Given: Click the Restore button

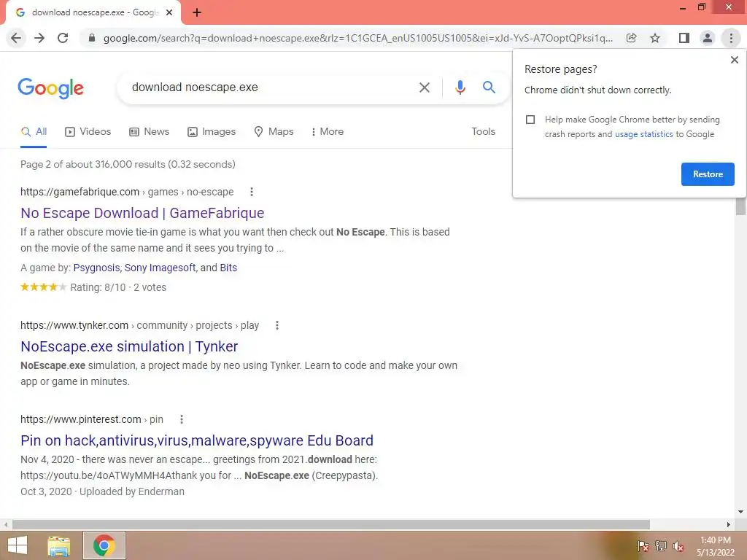Looking at the screenshot, I should click(x=708, y=174).
